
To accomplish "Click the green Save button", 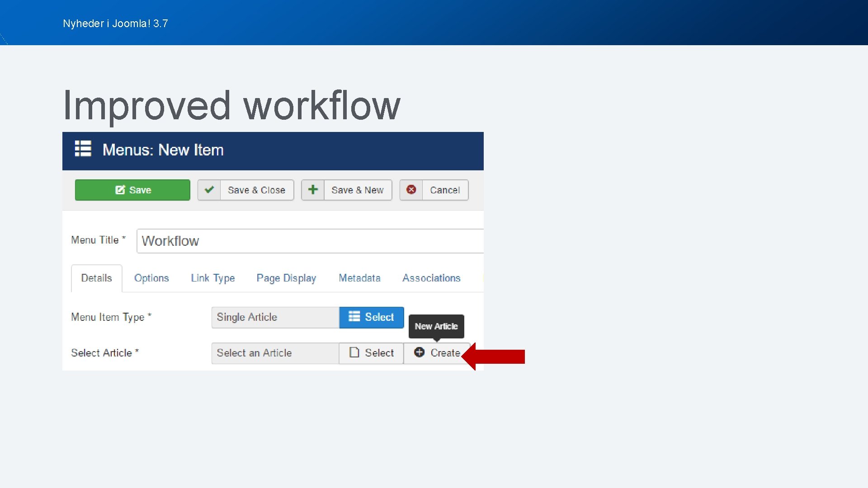I will pos(132,190).
